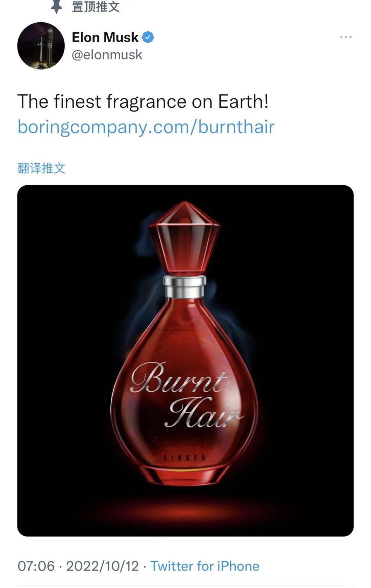
Task: Click the 2022/10/12 date
Action: (x=102, y=566)
